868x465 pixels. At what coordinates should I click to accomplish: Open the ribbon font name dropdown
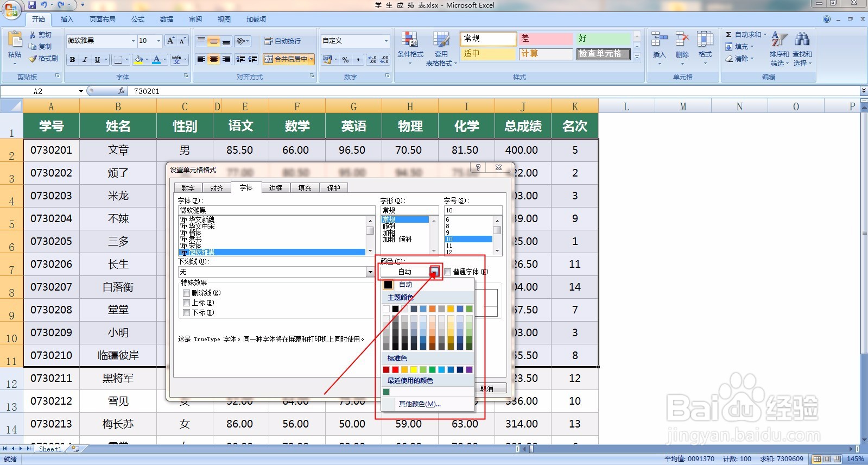[133, 41]
